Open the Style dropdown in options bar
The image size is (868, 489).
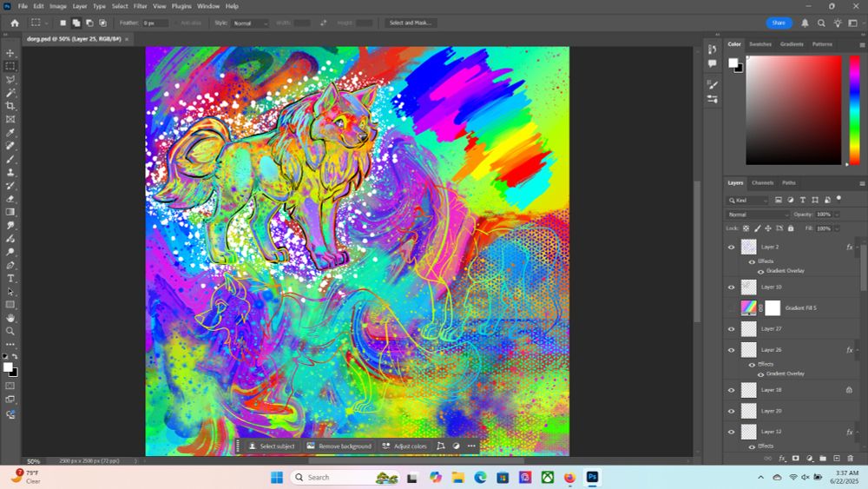click(x=253, y=23)
